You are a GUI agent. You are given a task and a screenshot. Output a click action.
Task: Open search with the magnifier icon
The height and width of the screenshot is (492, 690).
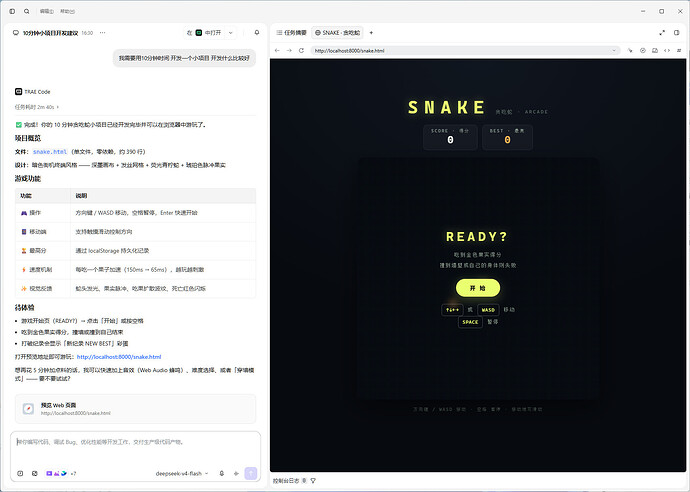pos(27,11)
